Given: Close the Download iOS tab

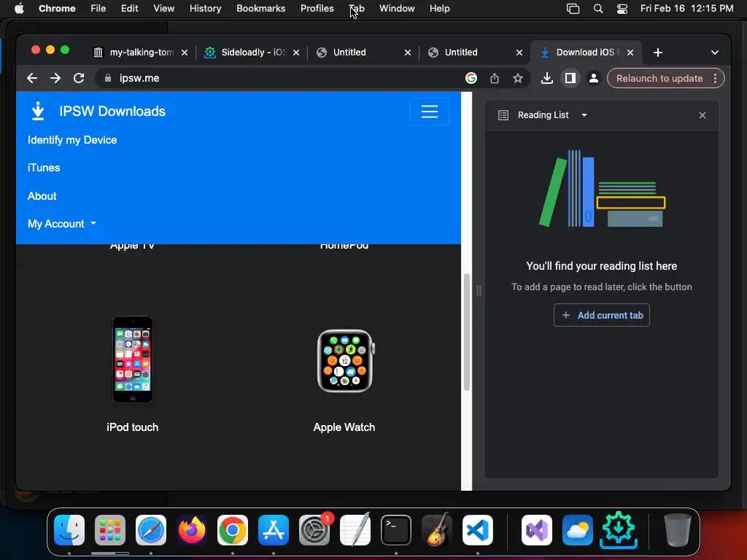Looking at the screenshot, I should click(630, 52).
